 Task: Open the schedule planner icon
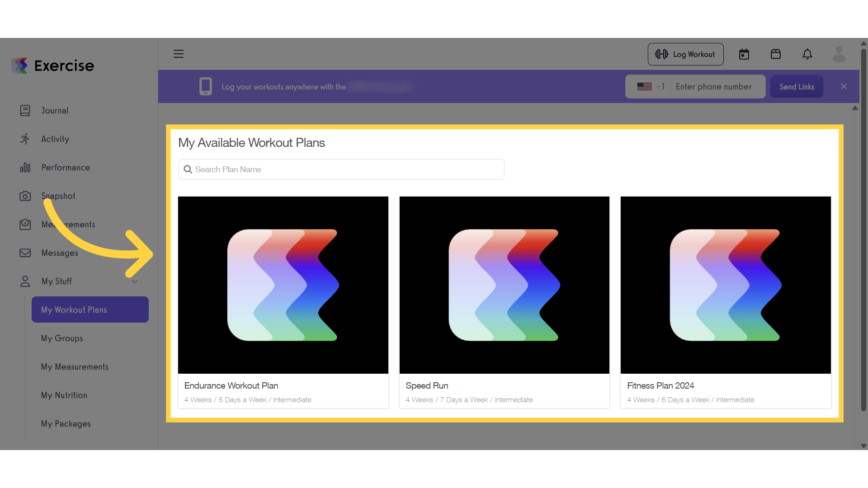(776, 54)
